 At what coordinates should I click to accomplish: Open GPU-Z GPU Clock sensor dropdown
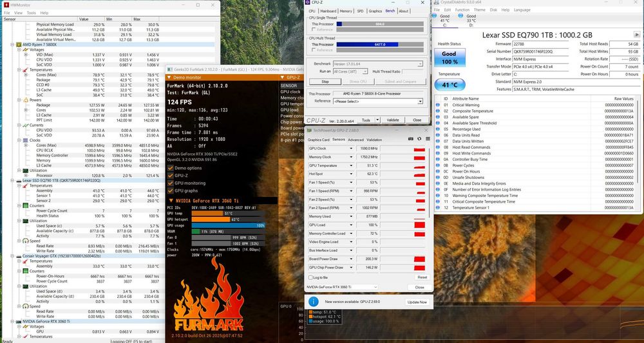tap(351, 149)
